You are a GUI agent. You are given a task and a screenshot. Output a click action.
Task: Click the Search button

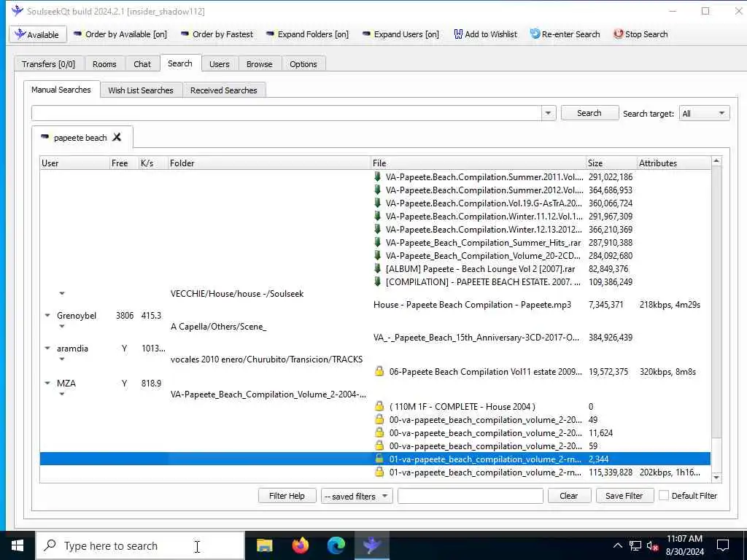point(589,113)
